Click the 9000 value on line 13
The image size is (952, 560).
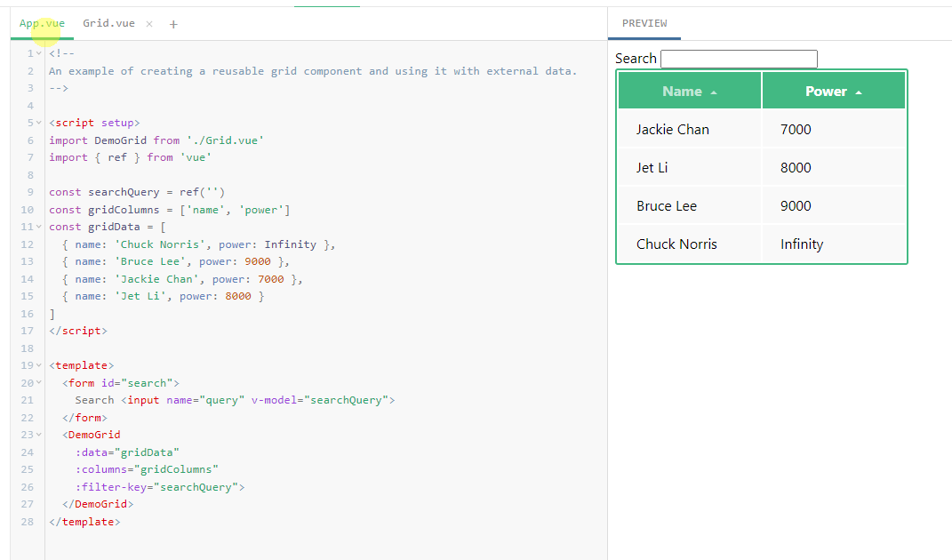click(x=258, y=261)
